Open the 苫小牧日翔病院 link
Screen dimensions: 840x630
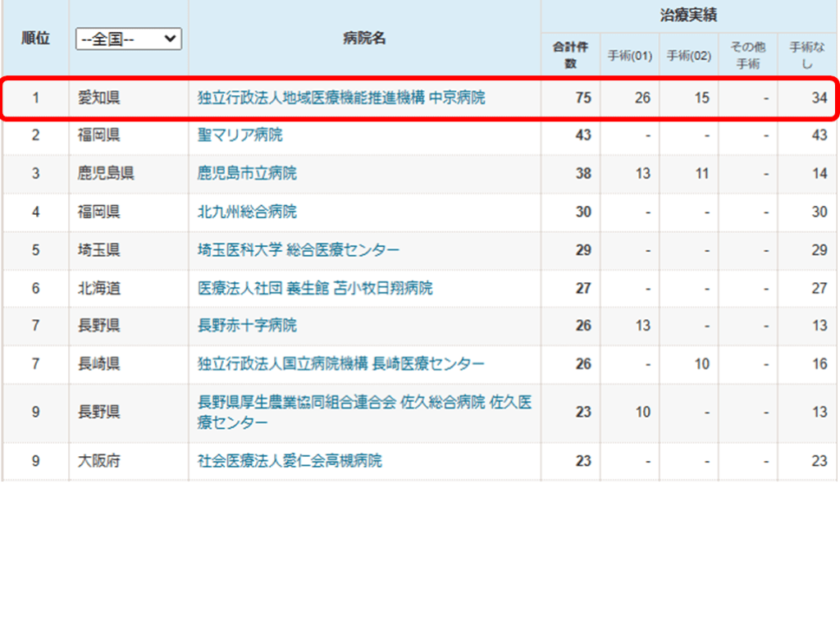click(x=315, y=288)
